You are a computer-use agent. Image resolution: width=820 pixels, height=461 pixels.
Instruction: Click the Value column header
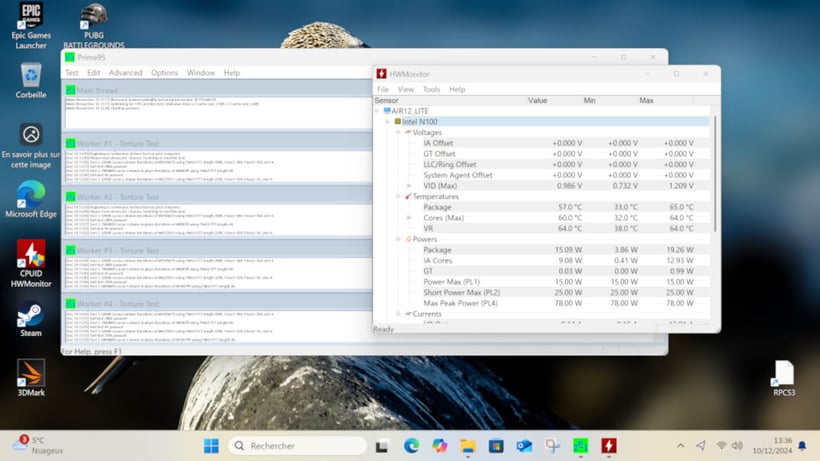click(x=537, y=100)
